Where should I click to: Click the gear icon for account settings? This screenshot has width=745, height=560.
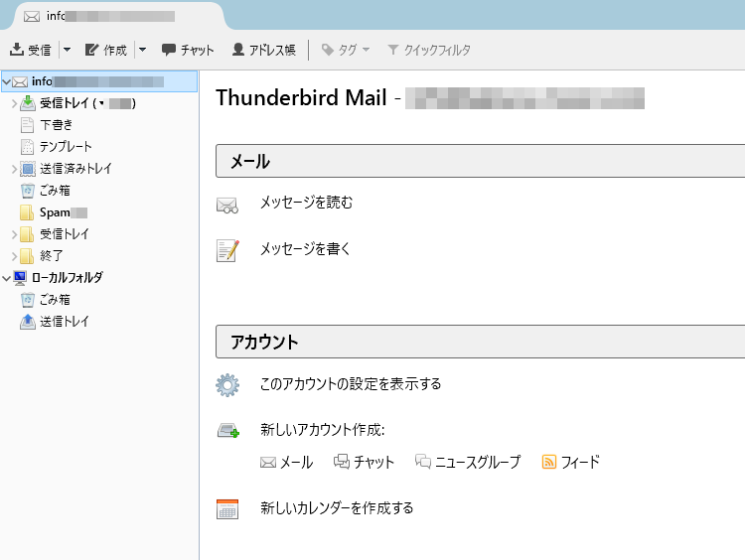point(227,384)
